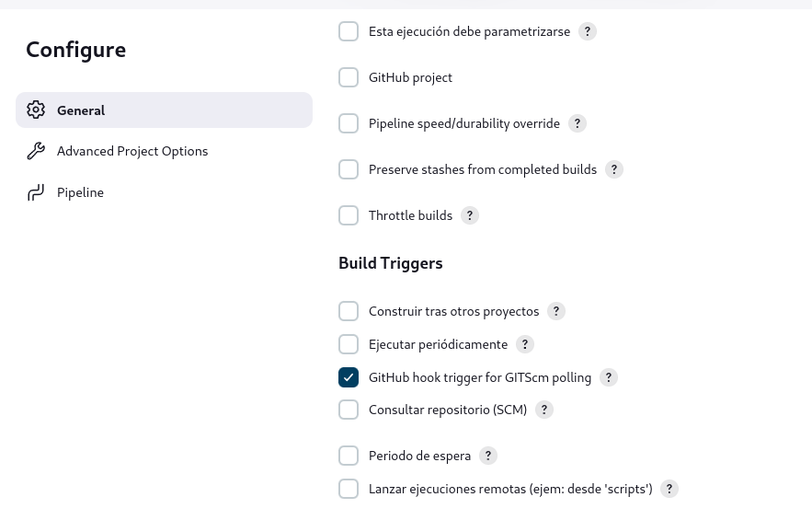Check the Throttle builds option
812x520 pixels.
(349, 215)
